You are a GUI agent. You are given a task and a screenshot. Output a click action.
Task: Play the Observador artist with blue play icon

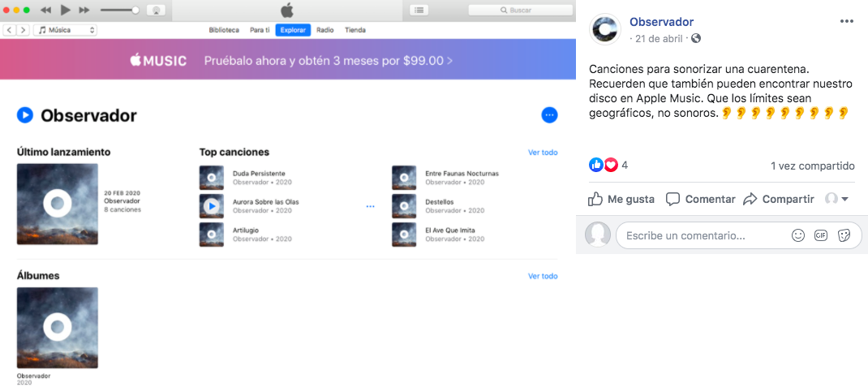(x=25, y=115)
